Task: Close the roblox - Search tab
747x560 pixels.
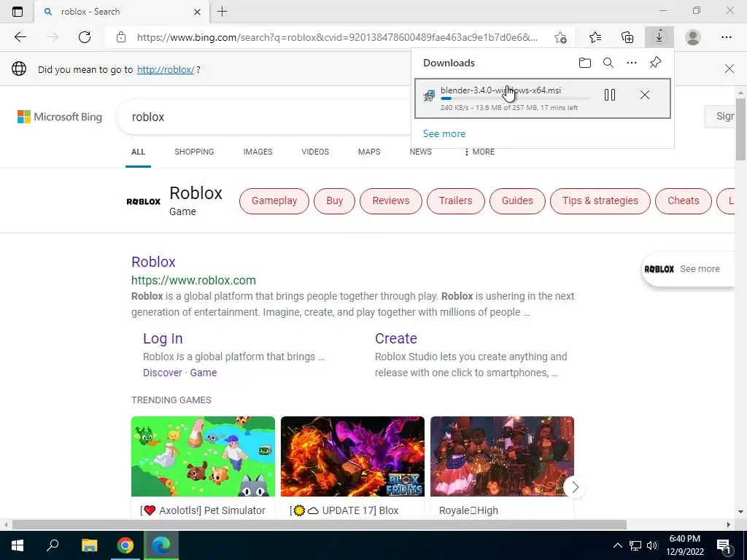Action: tap(197, 12)
